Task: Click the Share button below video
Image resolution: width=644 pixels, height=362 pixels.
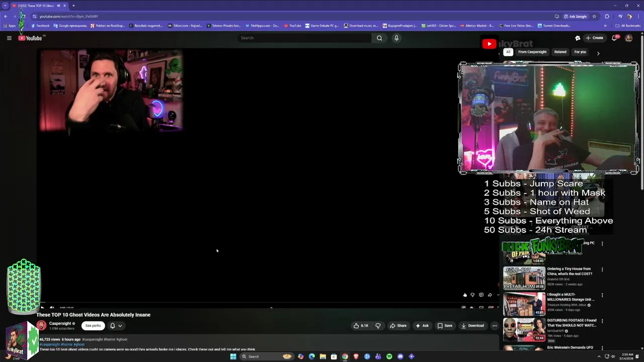Action: tap(398, 325)
